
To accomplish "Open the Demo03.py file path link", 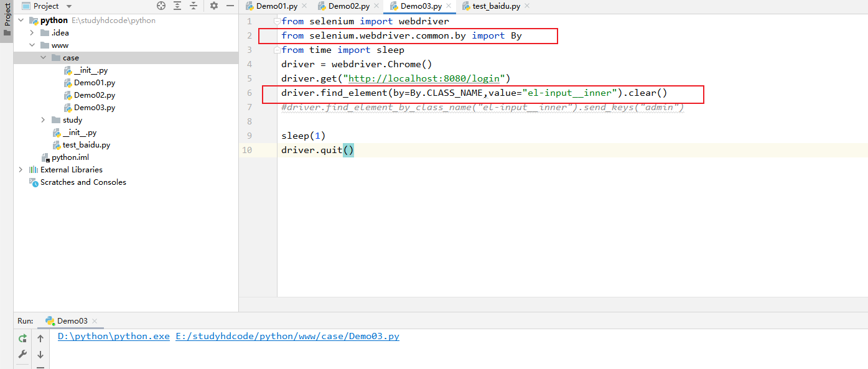I will (x=287, y=336).
